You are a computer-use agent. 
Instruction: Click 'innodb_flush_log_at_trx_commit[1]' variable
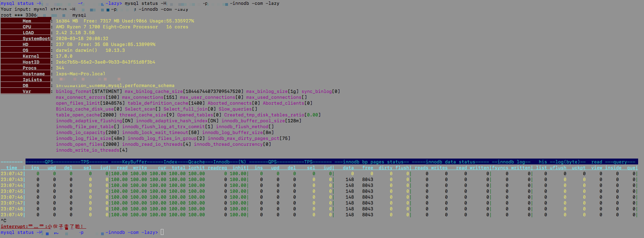pyautogui.click(x=168, y=127)
